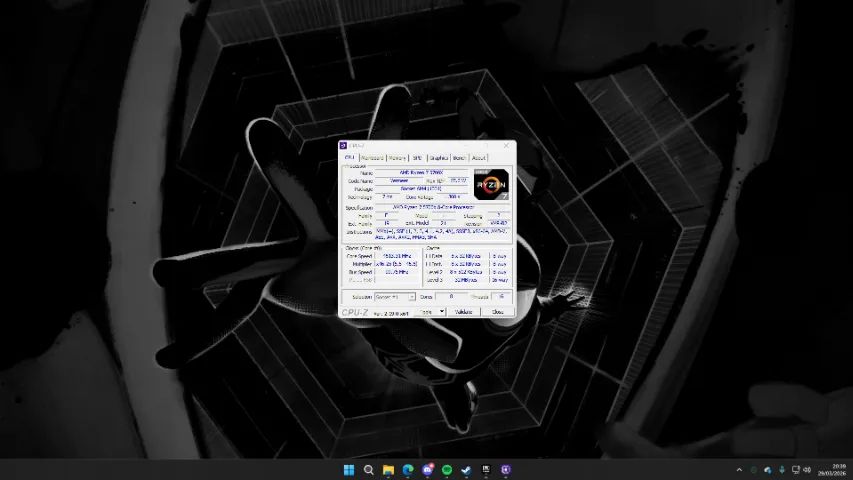Viewport: 853px width, 480px height.
Task: Open Windows Search from taskbar
Action: pyautogui.click(x=368, y=470)
